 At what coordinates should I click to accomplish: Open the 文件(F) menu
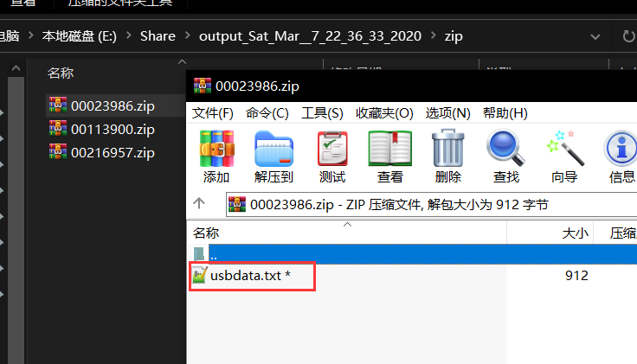pos(213,113)
